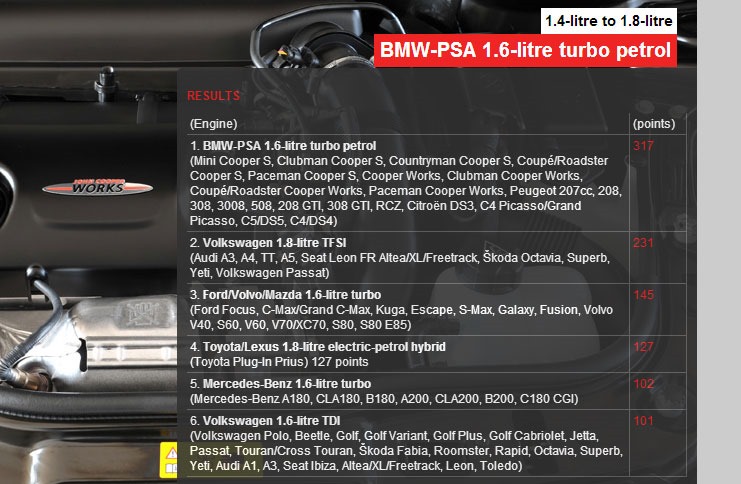Screen dimensions: 741x484
Task: Click the '1.4-litre to 1.8-litre' category label
Action: [x=609, y=21]
